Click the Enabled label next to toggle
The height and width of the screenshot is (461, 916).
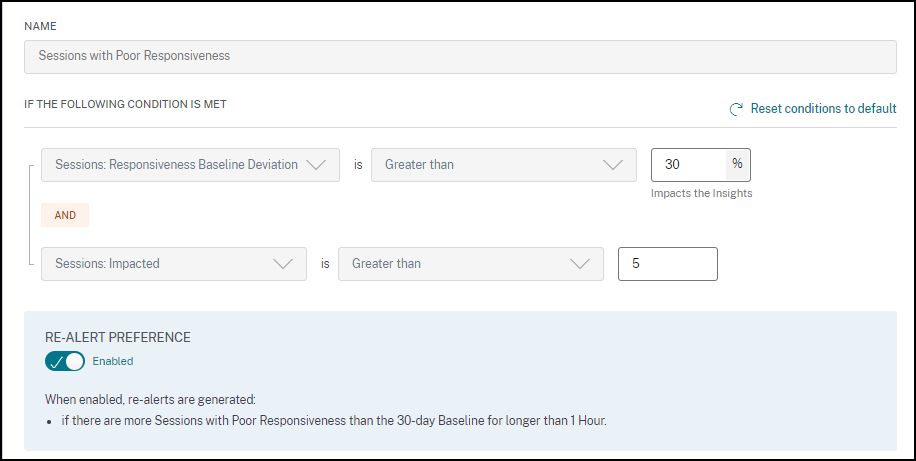coord(113,361)
